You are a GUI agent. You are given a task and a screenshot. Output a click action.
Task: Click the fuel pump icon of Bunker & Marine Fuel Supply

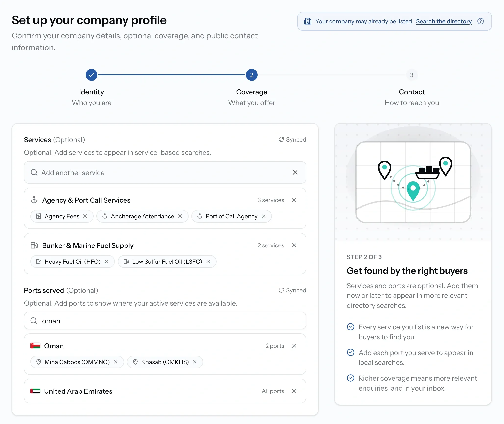[34, 245]
